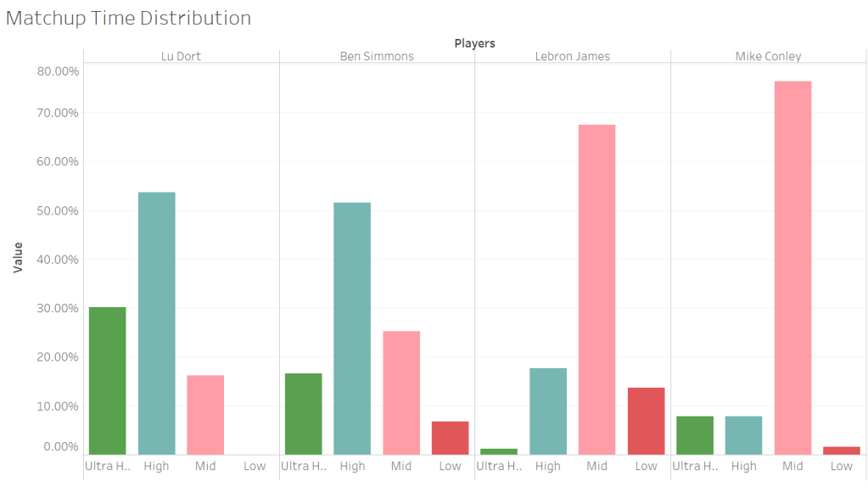Click the Players field label
This screenshot has width=868, height=487.
point(474,43)
